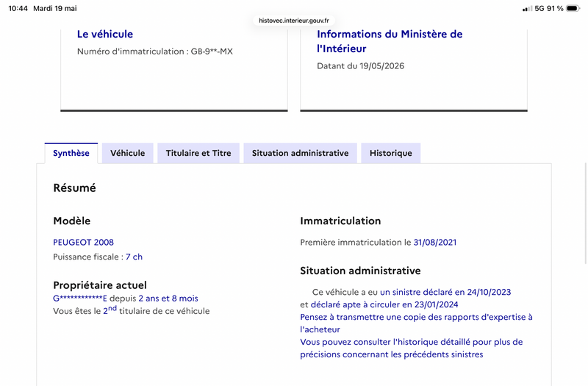Tap the 'Situation administrative' section heading
The width and height of the screenshot is (588, 386).
pyautogui.click(x=360, y=271)
